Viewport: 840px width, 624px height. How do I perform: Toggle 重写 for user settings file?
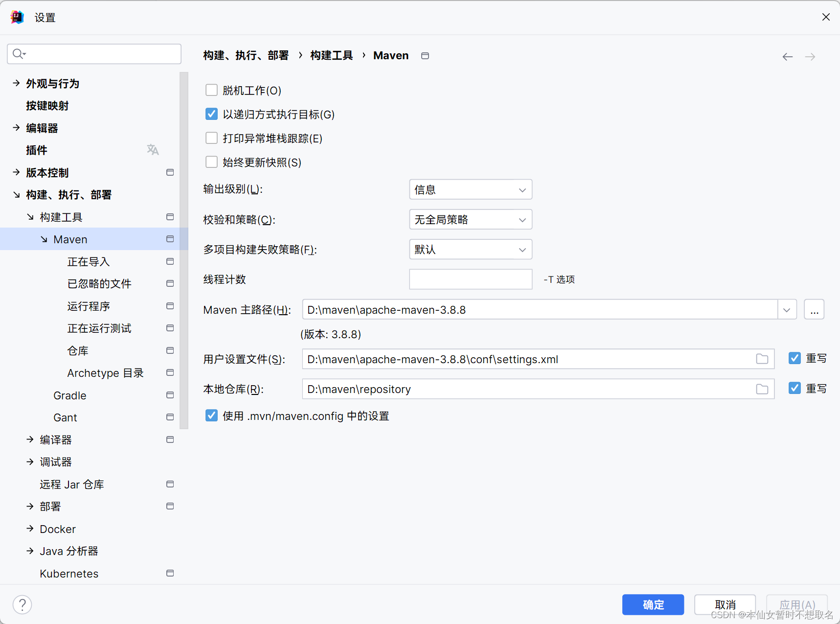coord(795,358)
